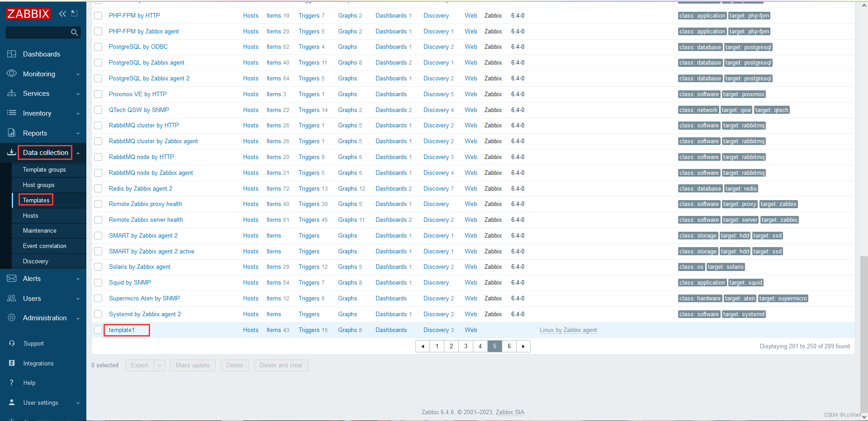Click the Zabbix logo
The height and width of the screenshot is (421, 868).
(x=28, y=14)
